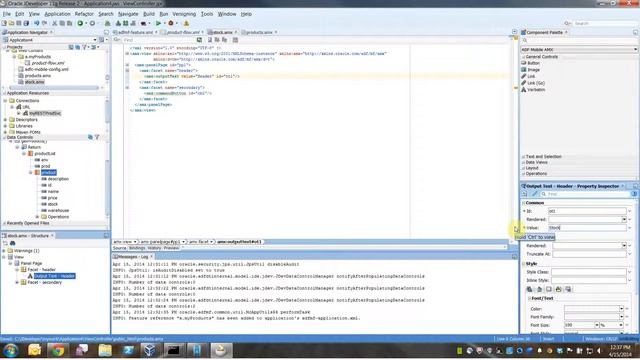Open the Color dropdown in Font/Text section
Viewport: 640px width, 360px height.
[x=621, y=309]
